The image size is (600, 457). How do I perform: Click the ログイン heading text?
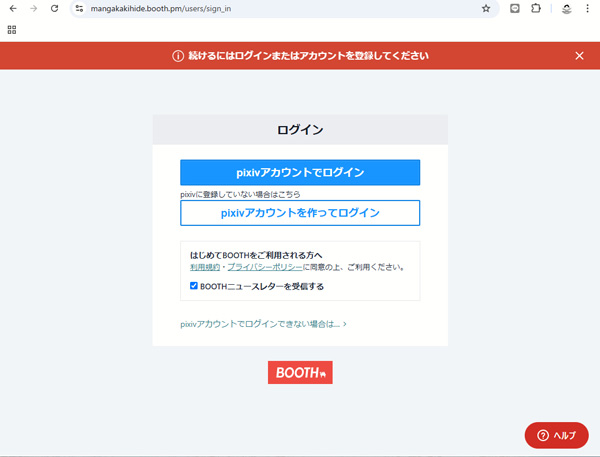[300, 130]
